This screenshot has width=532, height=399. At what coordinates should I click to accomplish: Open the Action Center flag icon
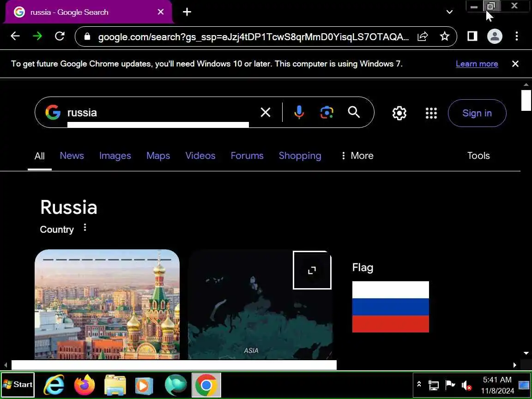click(450, 385)
